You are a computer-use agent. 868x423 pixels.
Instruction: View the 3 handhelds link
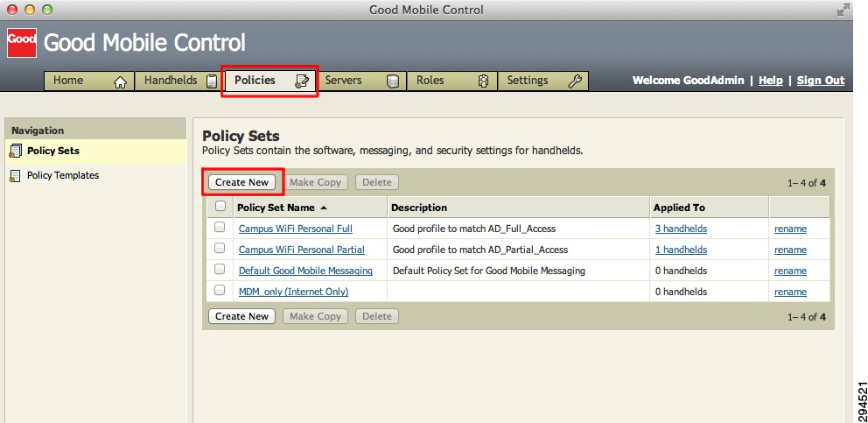[681, 229]
